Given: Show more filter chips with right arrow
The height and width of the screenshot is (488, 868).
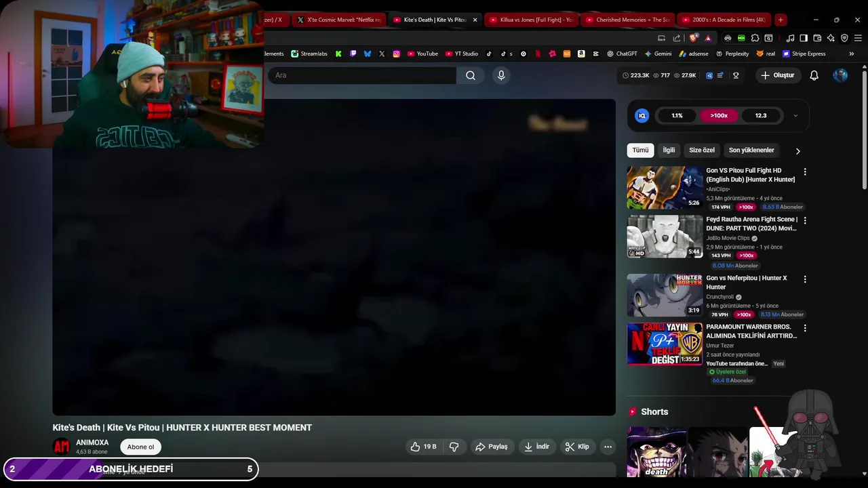Looking at the screenshot, I should [x=797, y=151].
